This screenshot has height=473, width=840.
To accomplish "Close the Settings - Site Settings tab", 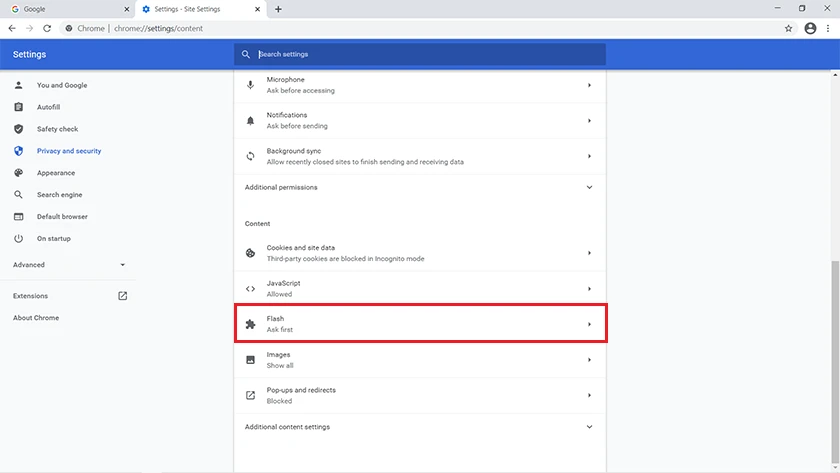I will pos(257,9).
